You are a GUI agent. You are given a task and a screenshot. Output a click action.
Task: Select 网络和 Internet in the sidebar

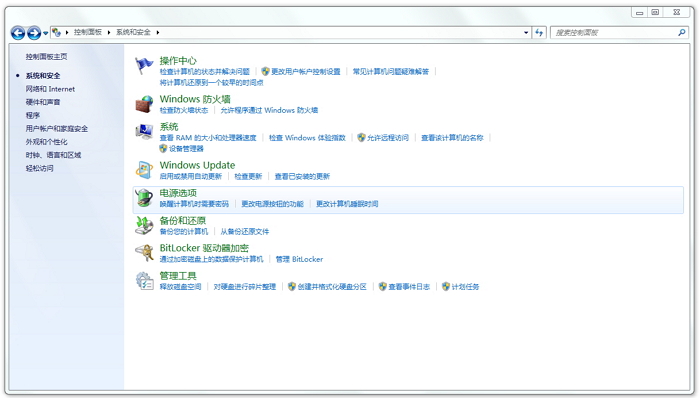coord(50,89)
